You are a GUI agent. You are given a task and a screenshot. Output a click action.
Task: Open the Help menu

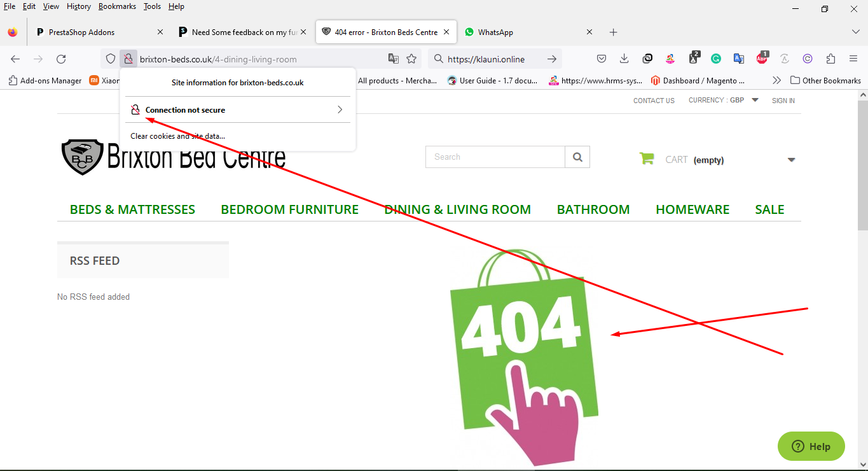pyautogui.click(x=176, y=6)
